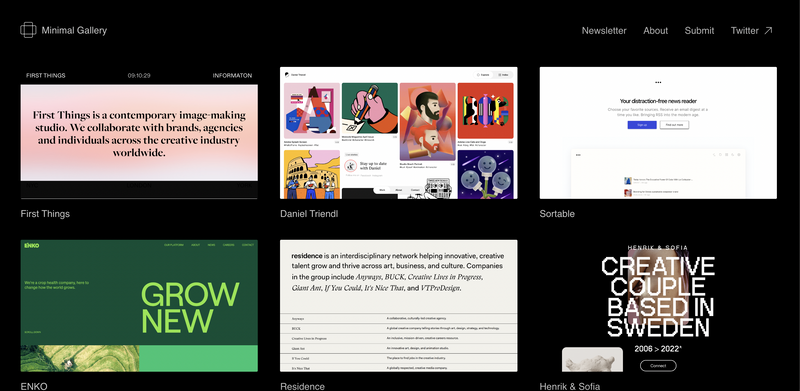Click the Daniel Triendl caption
This screenshot has height=391, width=800.
(309, 214)
